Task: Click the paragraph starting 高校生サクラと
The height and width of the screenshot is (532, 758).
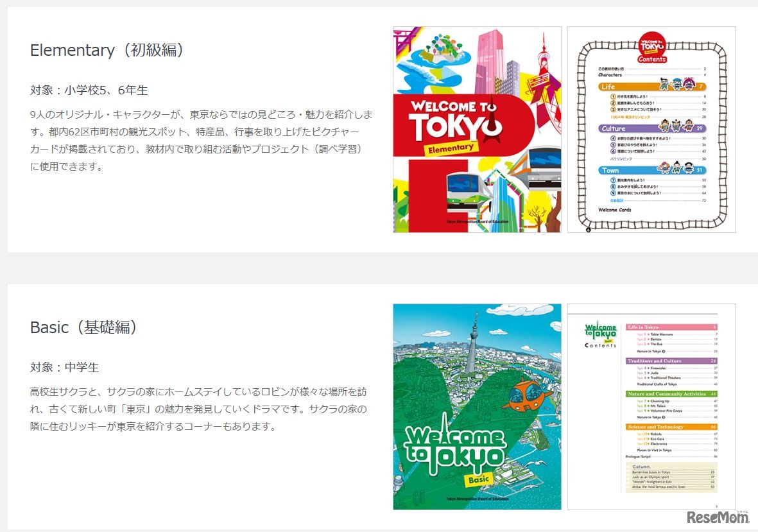Action: click(x=198, y=409)
